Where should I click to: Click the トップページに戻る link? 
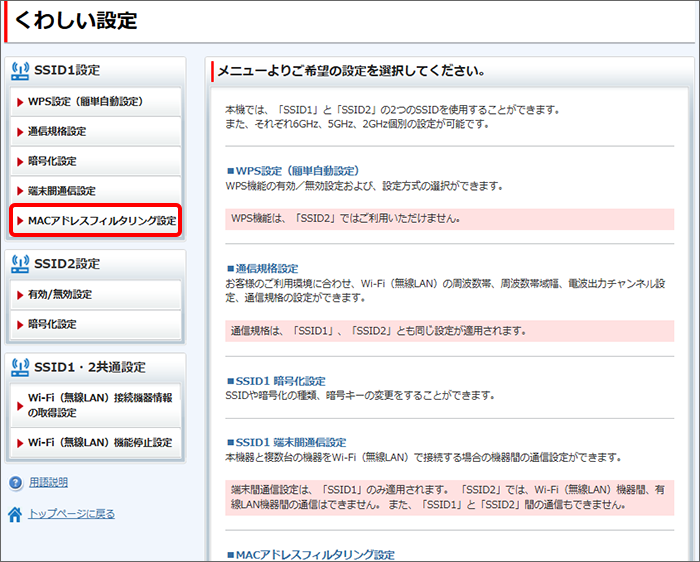click(71, 514)
